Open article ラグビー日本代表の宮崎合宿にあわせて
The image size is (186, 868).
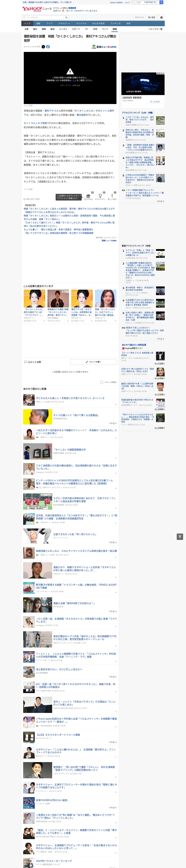pyautogui.click(x=84, y=499)
